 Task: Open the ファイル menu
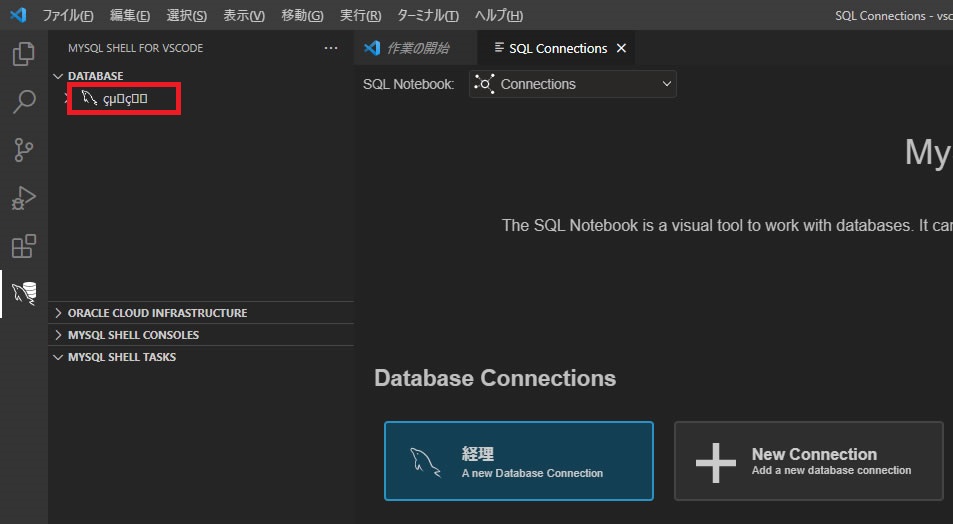68,16
